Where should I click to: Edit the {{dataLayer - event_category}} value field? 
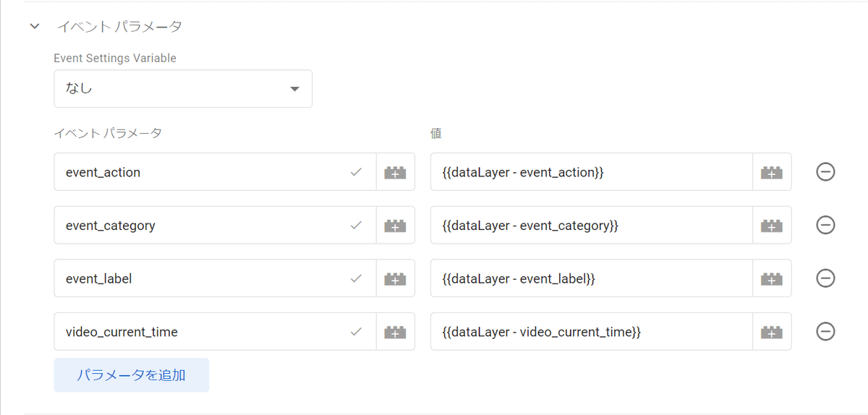pyautogui.click(x=592, y=226)
